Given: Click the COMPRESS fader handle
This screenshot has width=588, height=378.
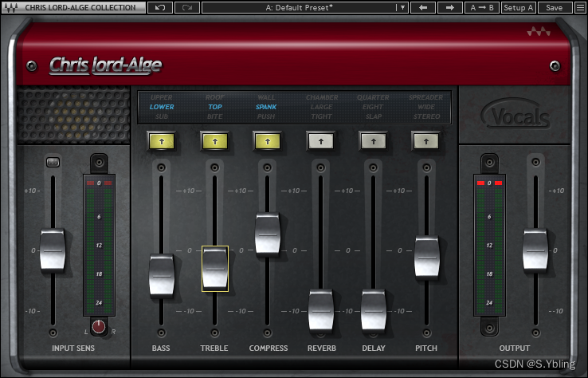Looking at the screenshot, I should pos(268,234).
